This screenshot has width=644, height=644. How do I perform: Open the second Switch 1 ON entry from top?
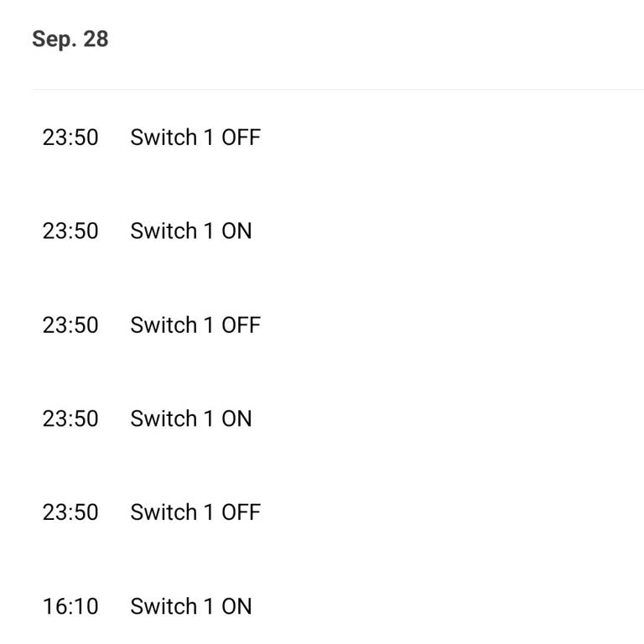[x=191, y=419]
